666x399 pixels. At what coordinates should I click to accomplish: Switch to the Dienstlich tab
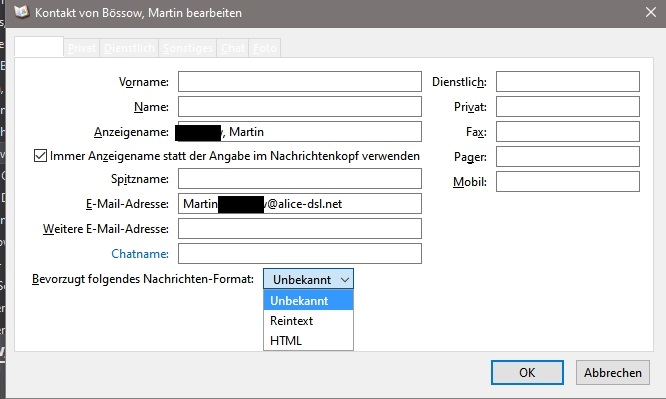129,48
